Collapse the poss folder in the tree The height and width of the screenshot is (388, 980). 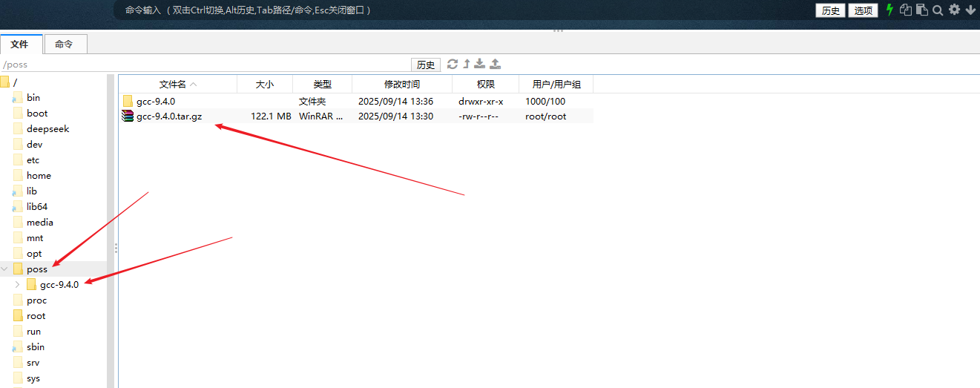pos(5,269)
